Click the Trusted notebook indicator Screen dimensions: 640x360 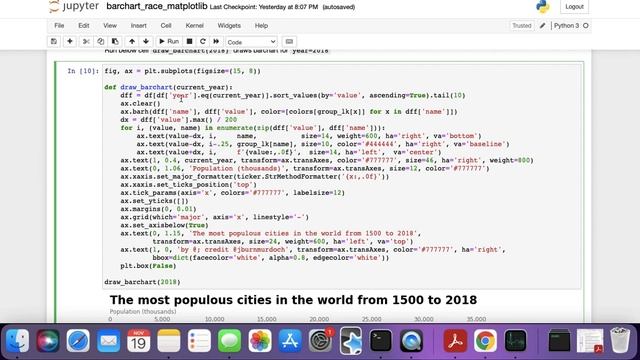(x=522, y=26)
